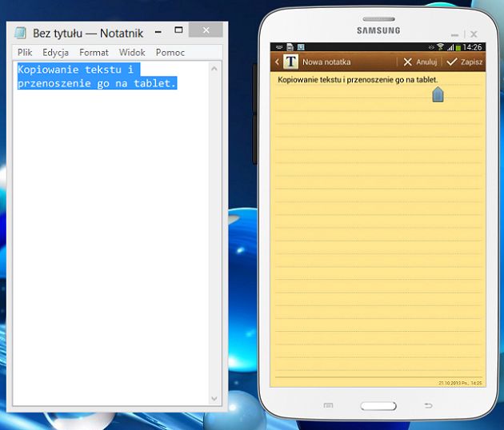Tap Zapisz to save the note
Viewport: 504px width, 430px height.
tap(465, 62)
